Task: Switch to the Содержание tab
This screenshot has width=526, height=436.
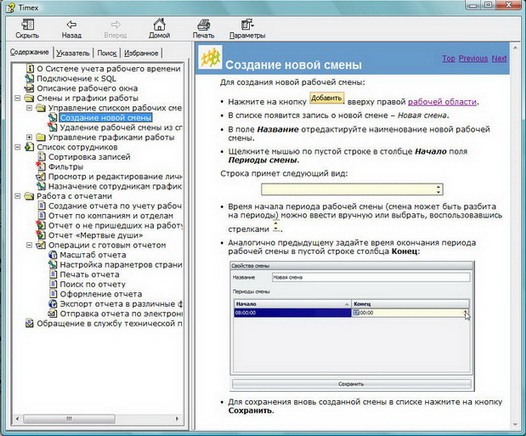Action: click(x=29, y=52)
